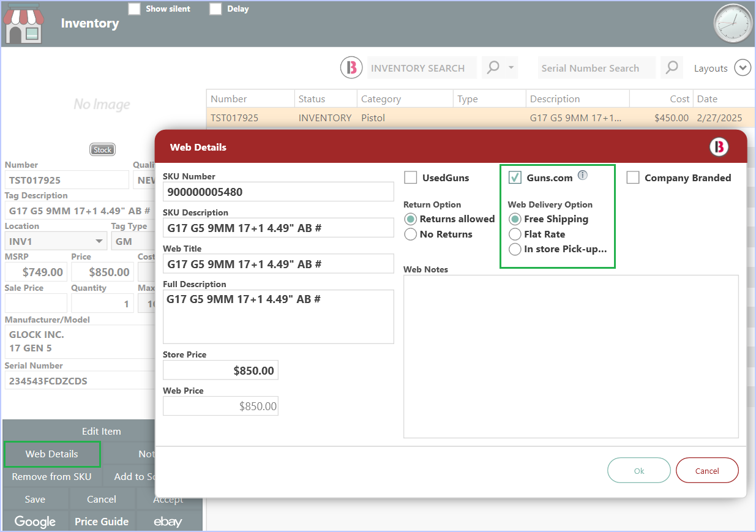
Task: Open the ebay lookup button
Action: (168, 522)
